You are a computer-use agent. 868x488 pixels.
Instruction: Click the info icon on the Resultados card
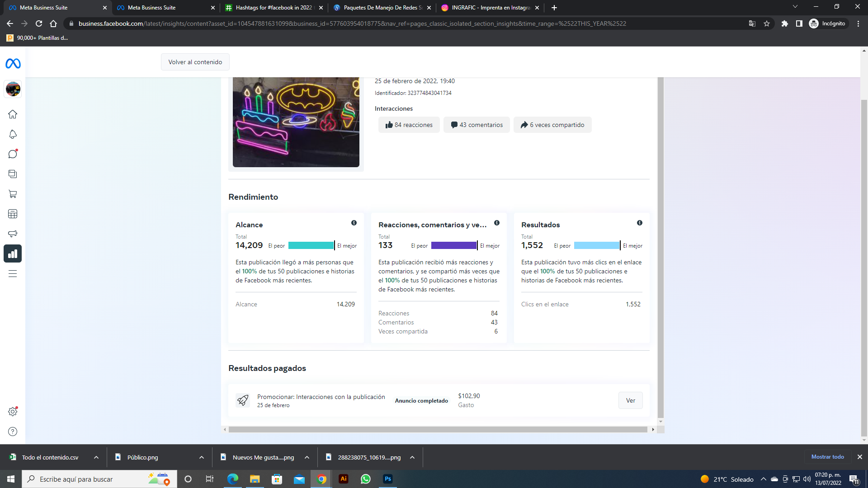click(x=640, y=223)
